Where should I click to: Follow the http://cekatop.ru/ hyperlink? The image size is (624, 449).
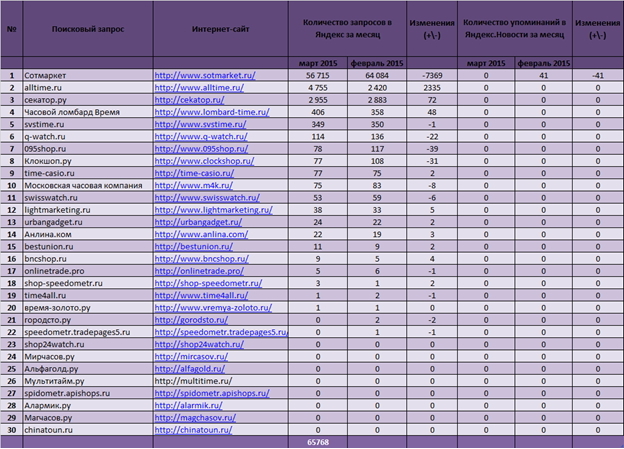189,100
